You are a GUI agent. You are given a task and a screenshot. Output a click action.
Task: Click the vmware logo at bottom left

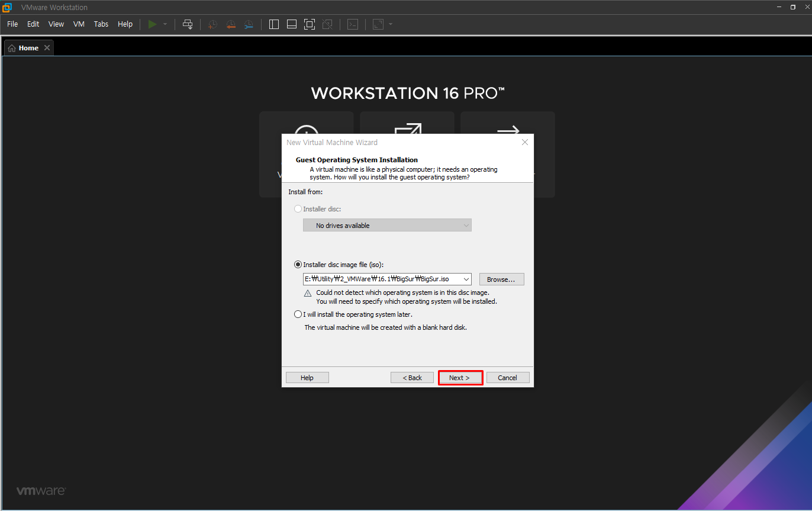(x=41, y=491)
